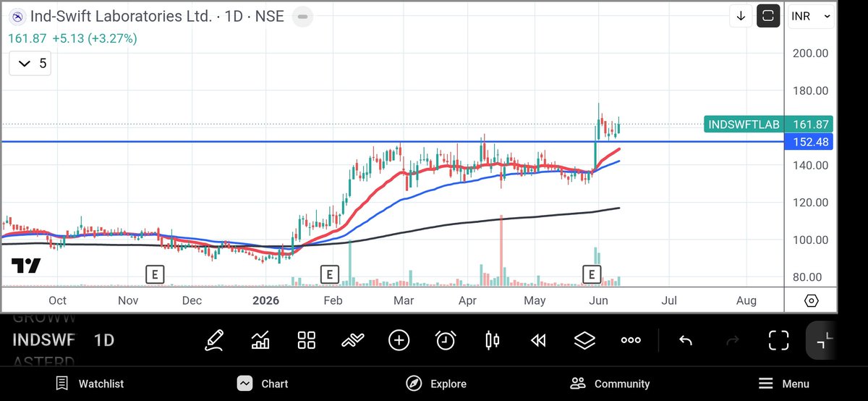Image resolution: width=868 pixels, height=401 pixels.
Task: Expand the collapsed indicators legend showing 5
Action: tap(30, 64)
